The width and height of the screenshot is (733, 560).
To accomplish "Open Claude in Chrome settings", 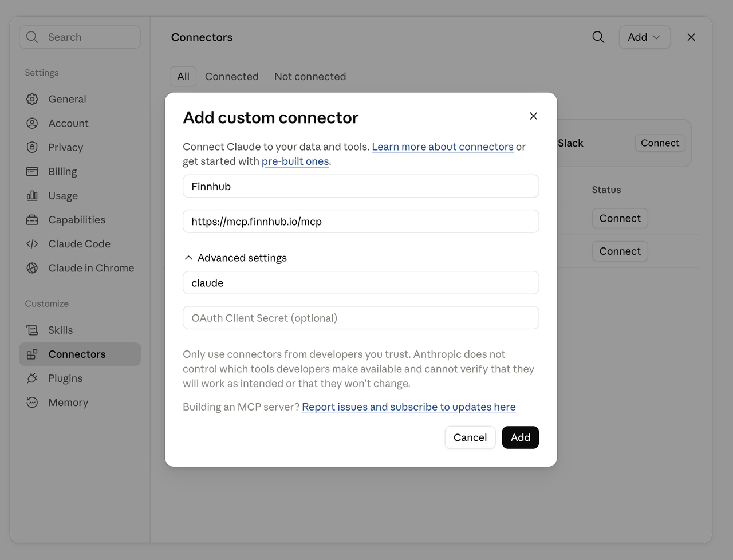I will tap(80, 267).
